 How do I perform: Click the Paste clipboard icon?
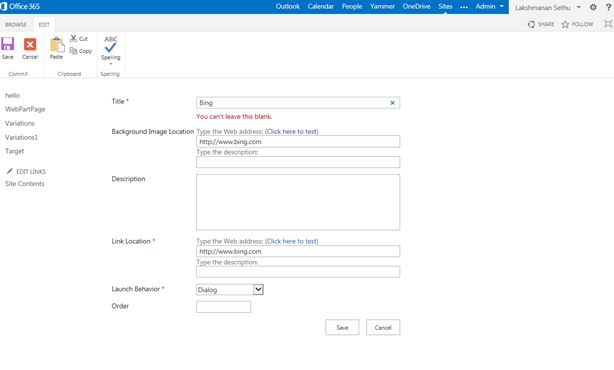(57, 45)
